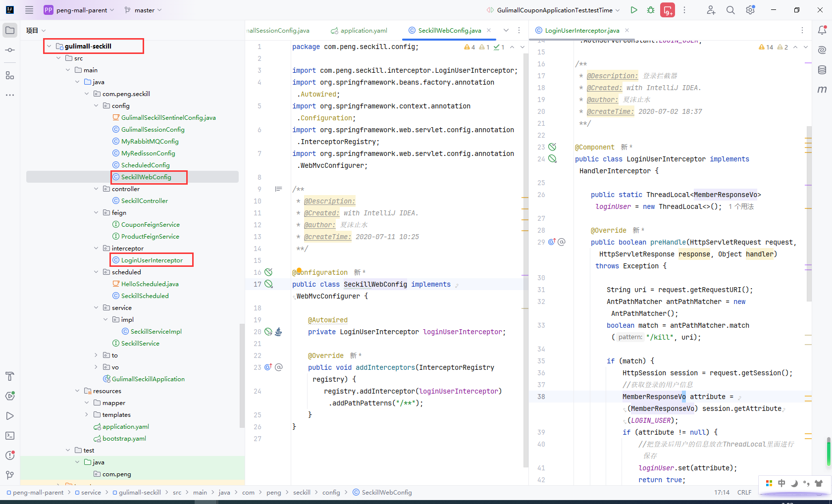Viewport: 832px width, 504px height.
Task: Open more run actions menu
Action: (684, 10)
